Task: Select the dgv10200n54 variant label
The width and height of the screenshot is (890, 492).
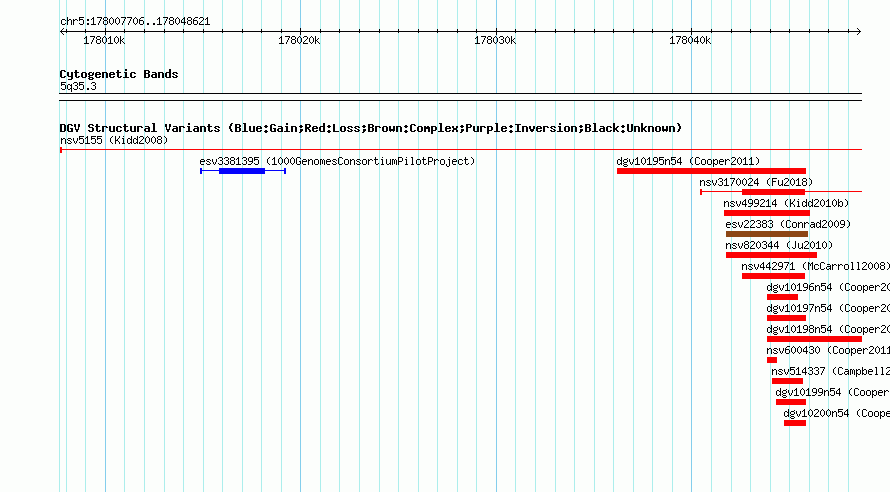Action: 836,413
